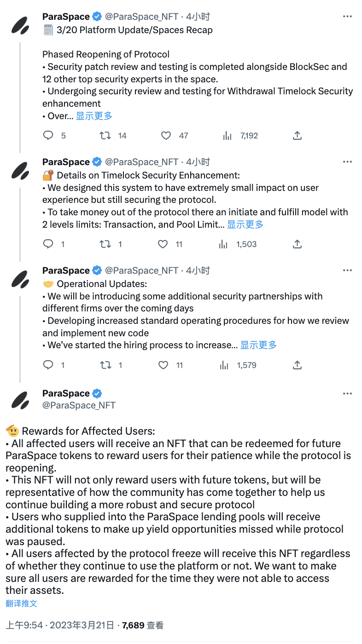Open the more options menu on the Timelock tweet
Image resolution: width=362 pixels, height=644 pixels.
tap(347, 161)
